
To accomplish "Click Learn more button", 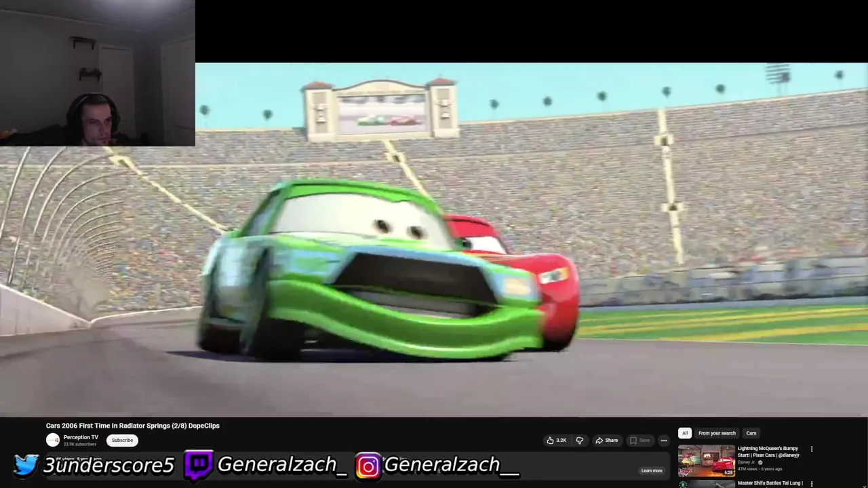I will (x=652, y=470).
